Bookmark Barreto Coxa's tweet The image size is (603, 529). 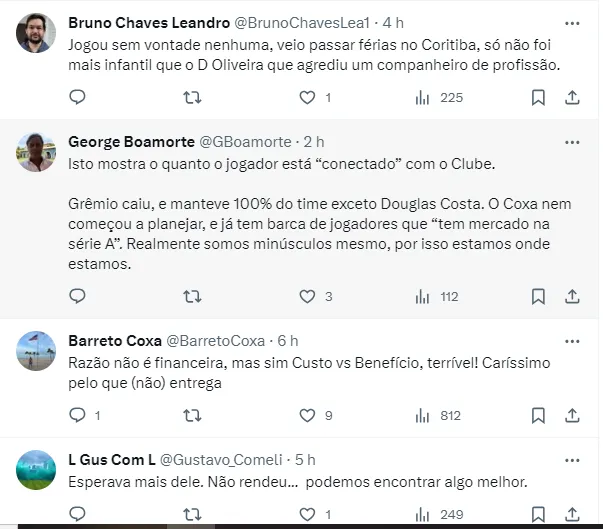[x=538, y=416]
